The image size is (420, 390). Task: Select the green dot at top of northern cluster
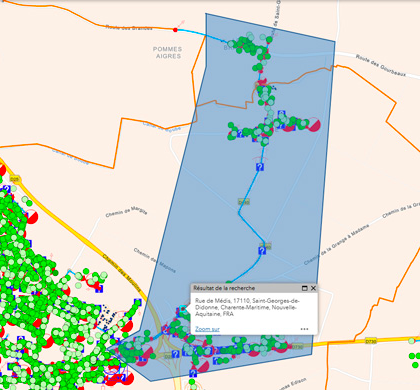coord(269,40)
